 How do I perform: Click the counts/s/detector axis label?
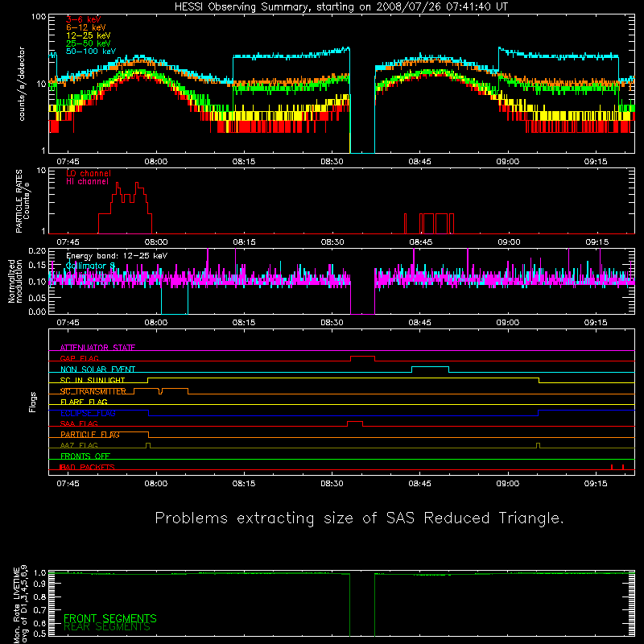[22, 84]
